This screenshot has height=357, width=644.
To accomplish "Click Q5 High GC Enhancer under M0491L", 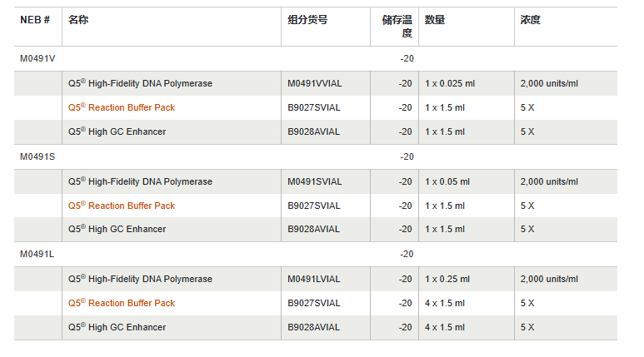I will [x=117, y=328].
